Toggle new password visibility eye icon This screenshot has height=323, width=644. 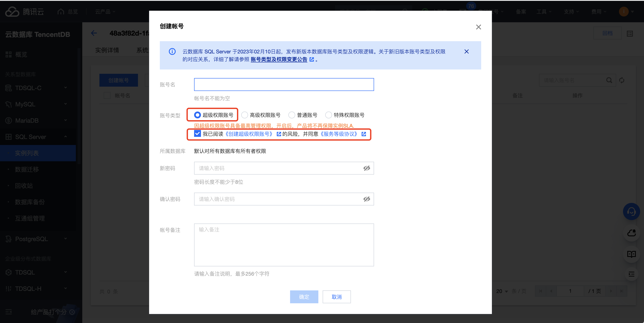(x=367, y=168)
